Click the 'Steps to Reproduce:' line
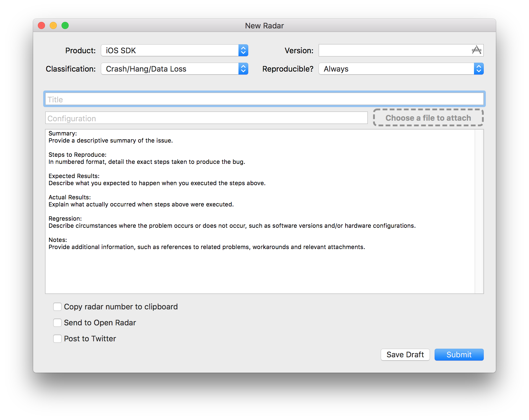This screenshot has width=529, height=420. [77, 155]
